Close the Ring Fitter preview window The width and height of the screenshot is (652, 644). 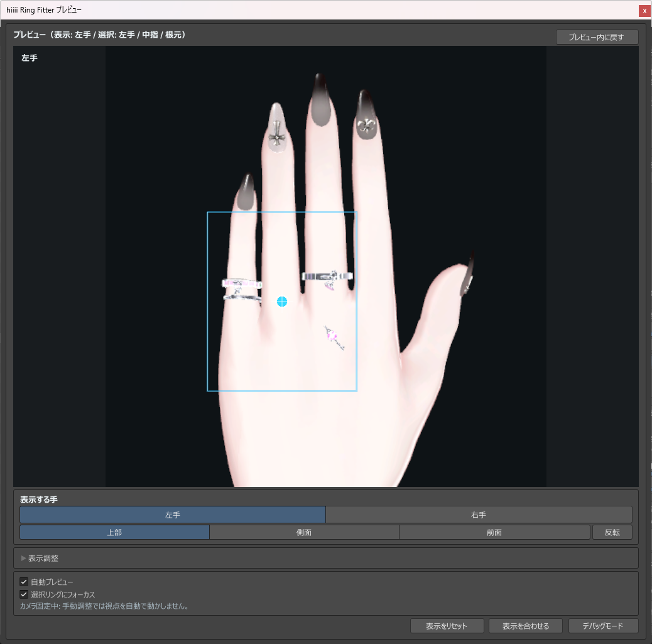coord(644,11)
